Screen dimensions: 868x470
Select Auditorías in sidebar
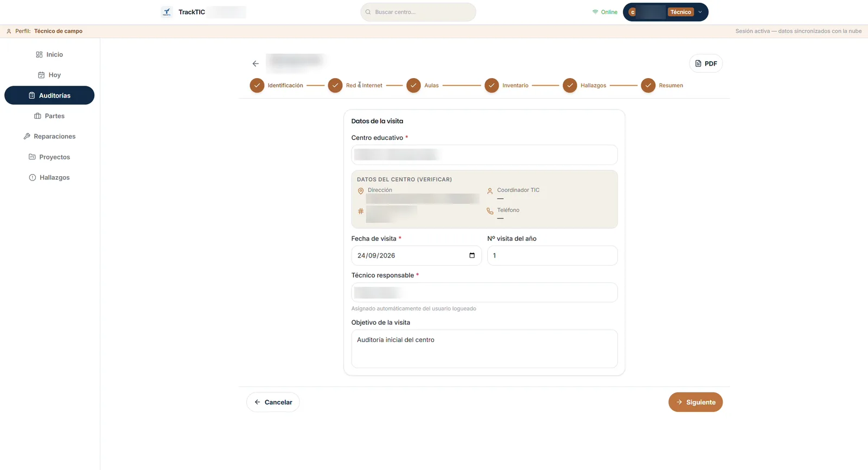49,95
